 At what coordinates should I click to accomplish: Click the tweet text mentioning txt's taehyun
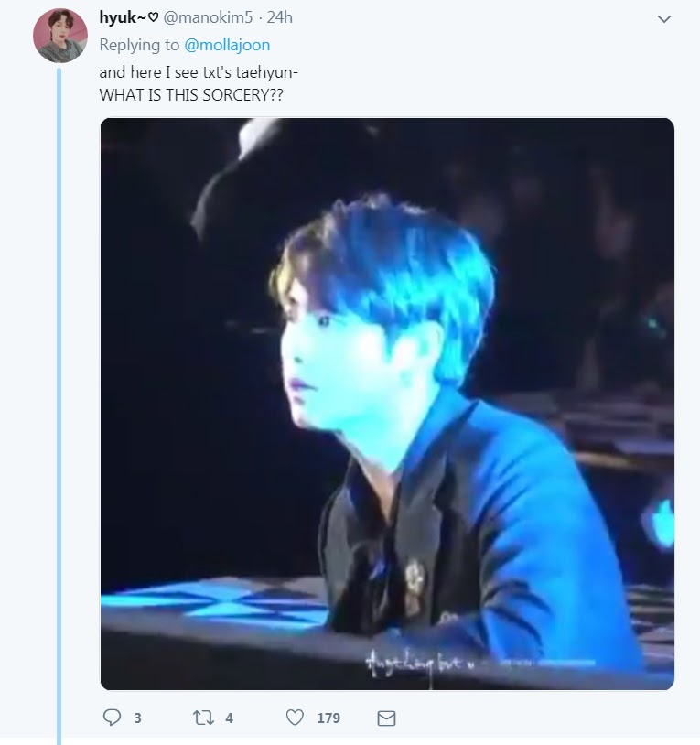[199, 72]
